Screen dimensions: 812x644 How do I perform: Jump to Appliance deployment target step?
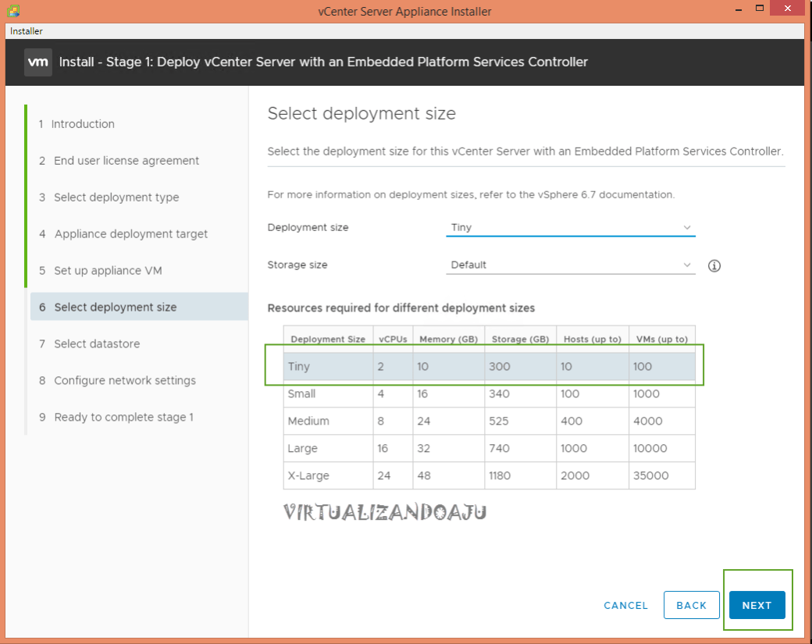tap(130, 234)
